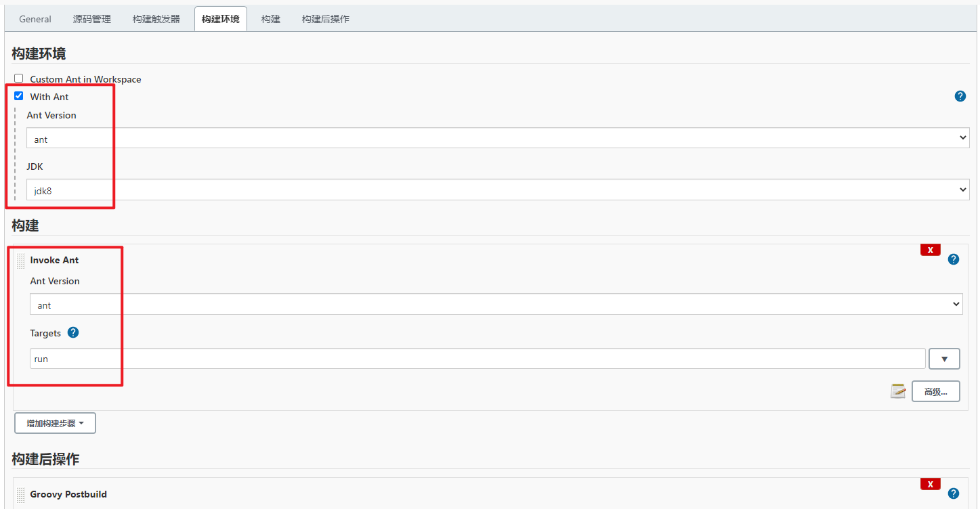Enable Custom Ant in Workspace checkbox

pos(19,79)
